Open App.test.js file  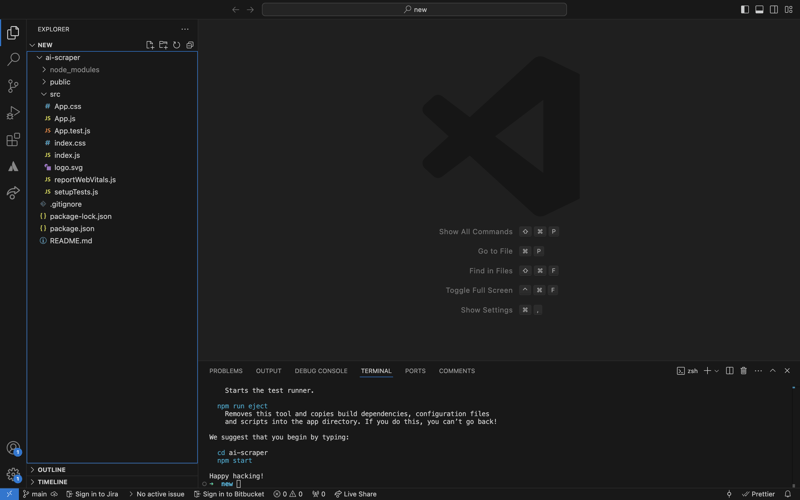(72, 131)
